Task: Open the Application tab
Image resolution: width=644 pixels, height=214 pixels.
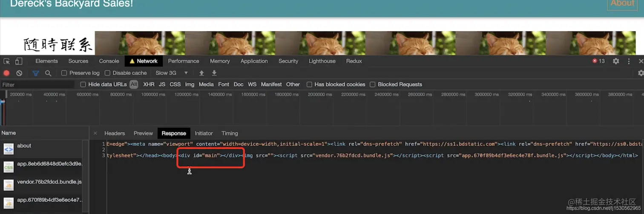Action: [254, 61]
